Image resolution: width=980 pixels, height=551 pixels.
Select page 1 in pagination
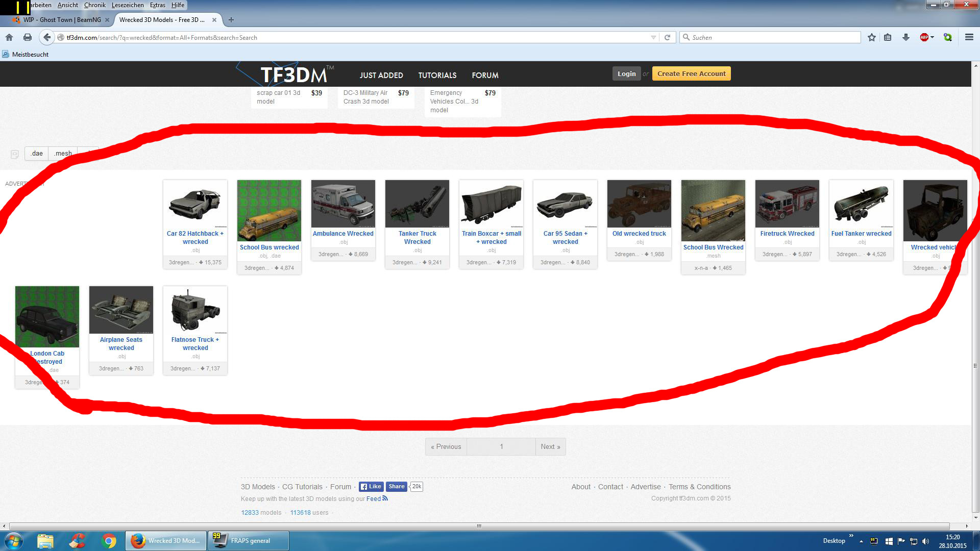tap(501, 446)
